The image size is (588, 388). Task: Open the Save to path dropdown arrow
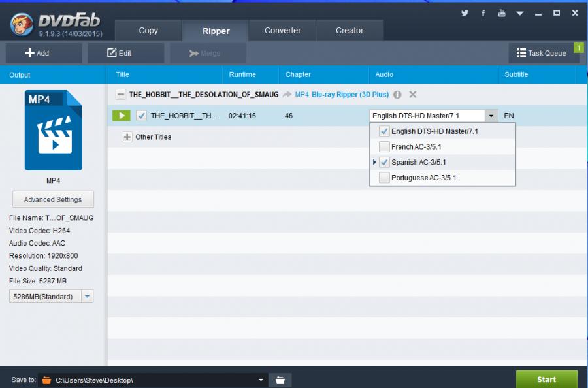[x=261, y=380]
